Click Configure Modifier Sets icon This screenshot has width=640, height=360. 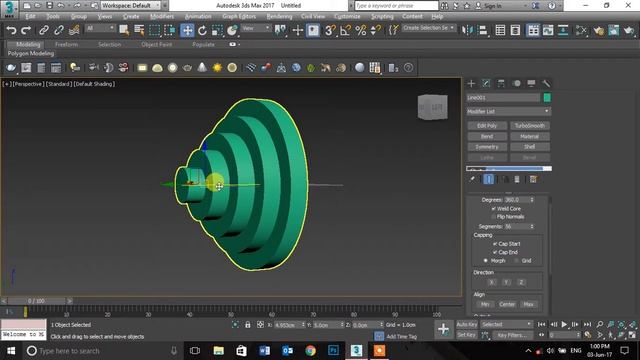point(533,179)
